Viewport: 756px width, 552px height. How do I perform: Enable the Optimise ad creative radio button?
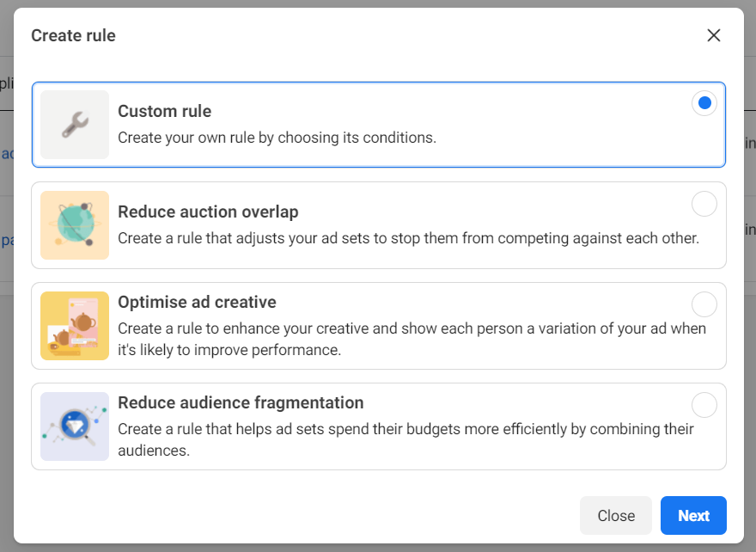coord(704,304)
